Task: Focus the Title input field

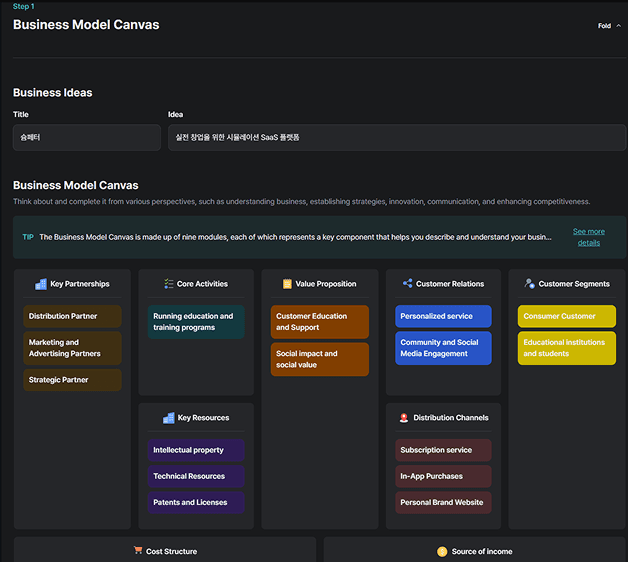Action: point(87,137)
